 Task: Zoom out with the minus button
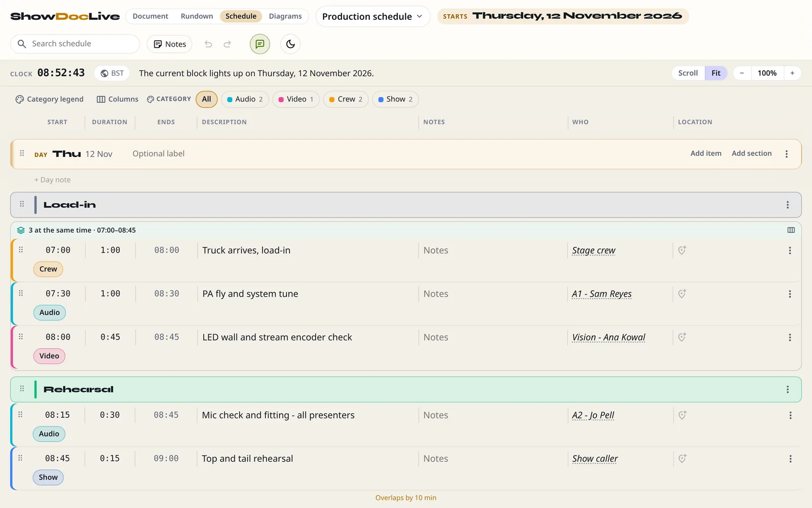[x=742, y=73]
